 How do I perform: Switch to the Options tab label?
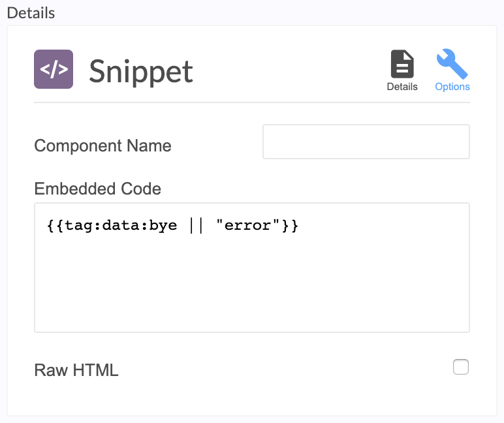coord(452,87)
